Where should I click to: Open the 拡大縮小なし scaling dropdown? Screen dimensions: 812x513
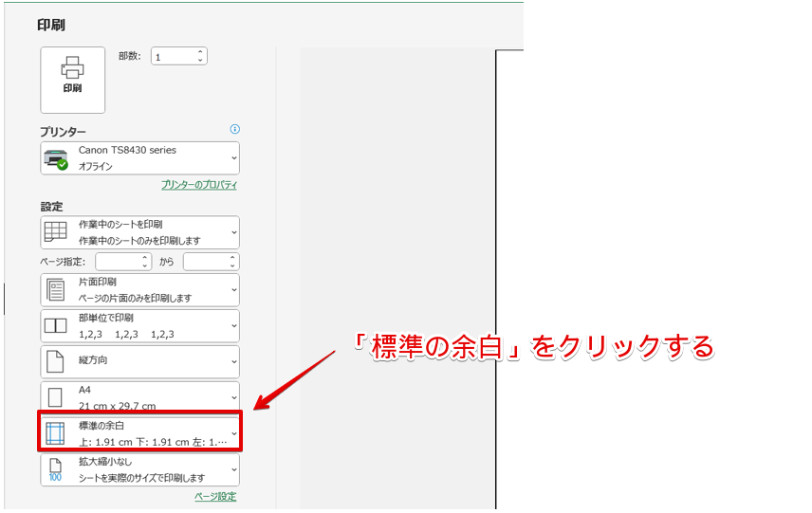[x=139, y=470]
